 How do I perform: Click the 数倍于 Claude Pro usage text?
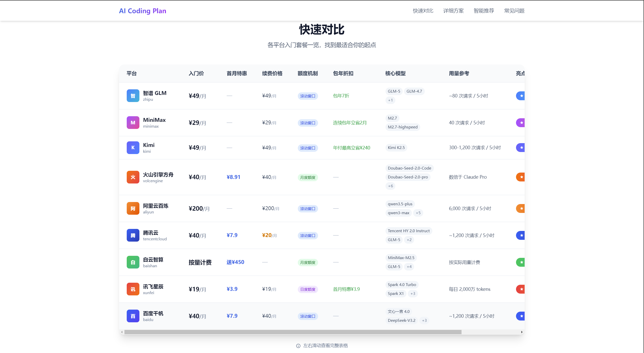coord(468,177)
